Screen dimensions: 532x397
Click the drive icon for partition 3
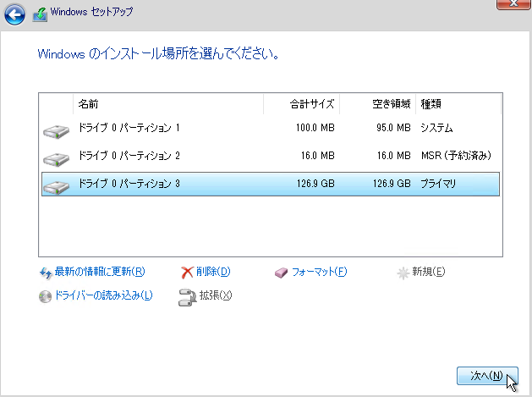pyautogui.click(x=57, y=187)
